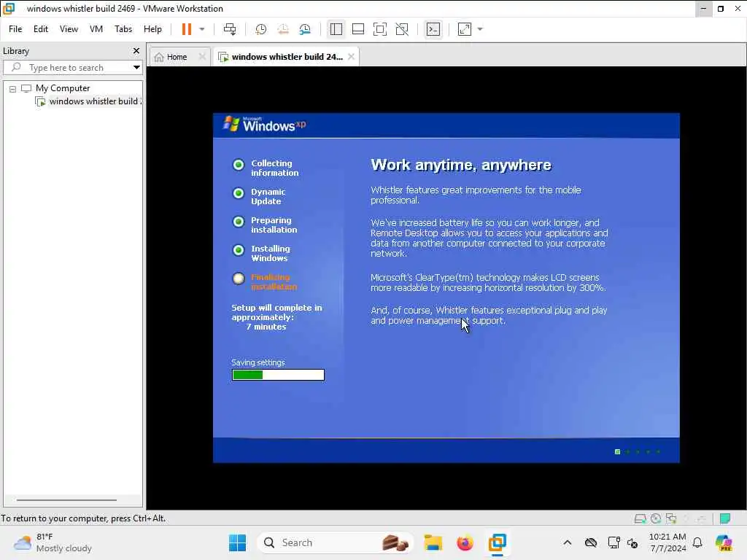Open the power options dropdown arrow
The image size is (747, 560).
click(202, 29)
